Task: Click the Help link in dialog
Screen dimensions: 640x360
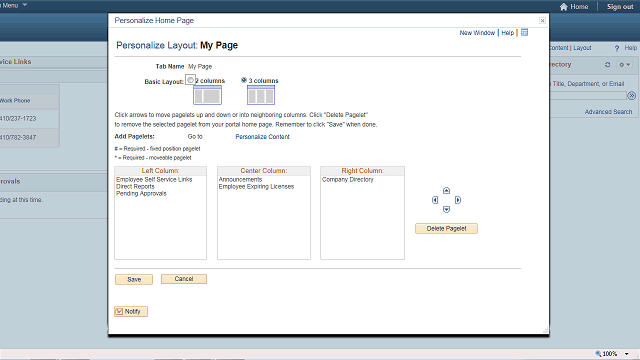Action: (507, 33)
